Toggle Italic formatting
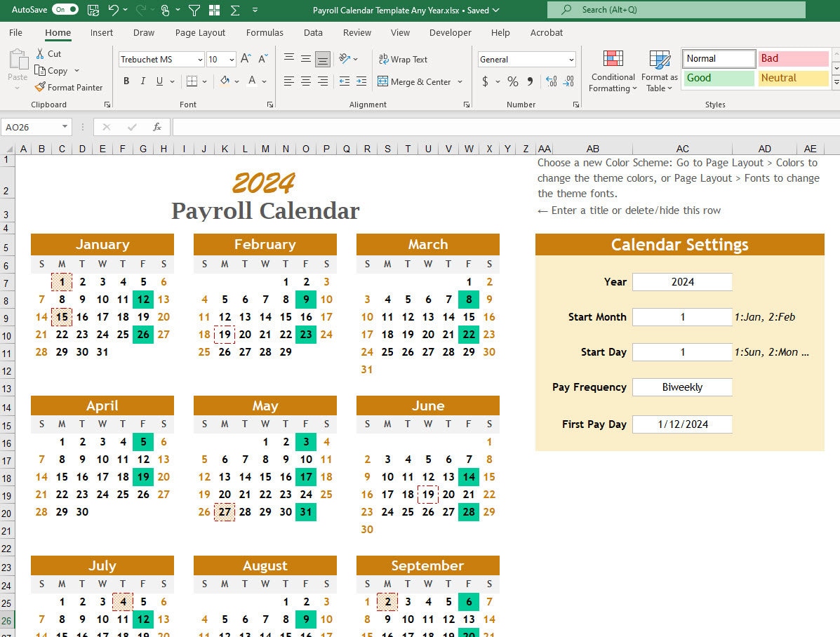Viewport: 840px width, 637px height. (x=143, y=81)
